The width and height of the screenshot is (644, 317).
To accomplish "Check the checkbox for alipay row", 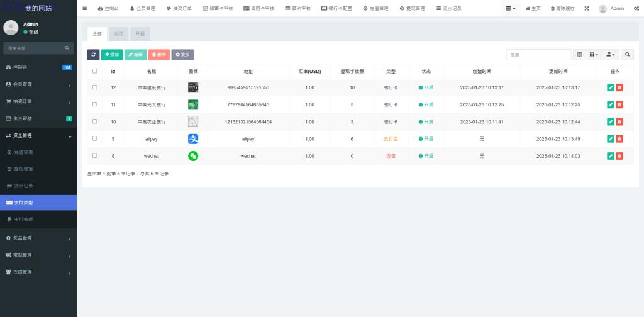I will point(95,138).
